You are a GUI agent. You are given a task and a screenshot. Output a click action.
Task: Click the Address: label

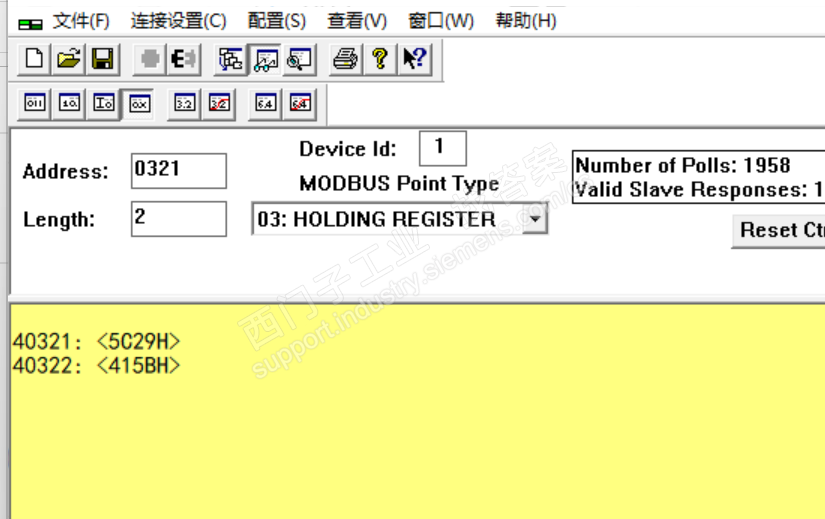click(66, 172)
